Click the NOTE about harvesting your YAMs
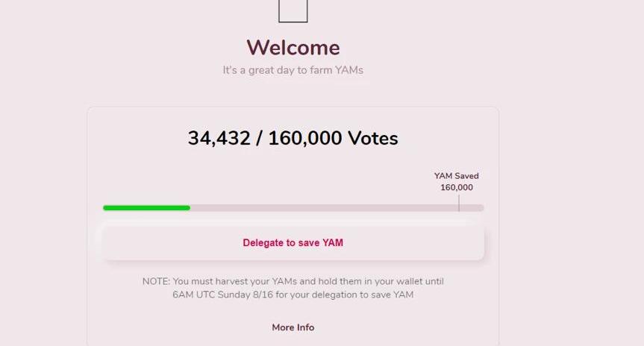This screenshot has width=644, height=346. (293, 282)
